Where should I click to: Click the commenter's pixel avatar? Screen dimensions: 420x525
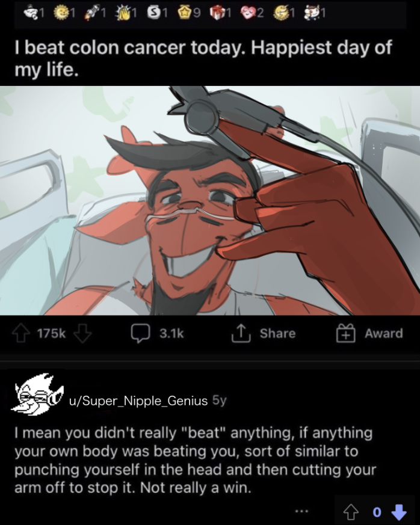click(x=37, y=394)
